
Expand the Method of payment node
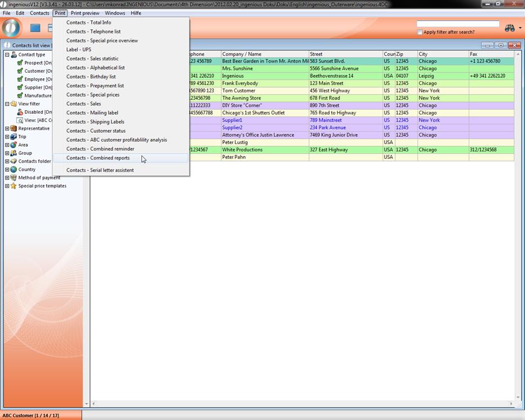pos(7,178)
